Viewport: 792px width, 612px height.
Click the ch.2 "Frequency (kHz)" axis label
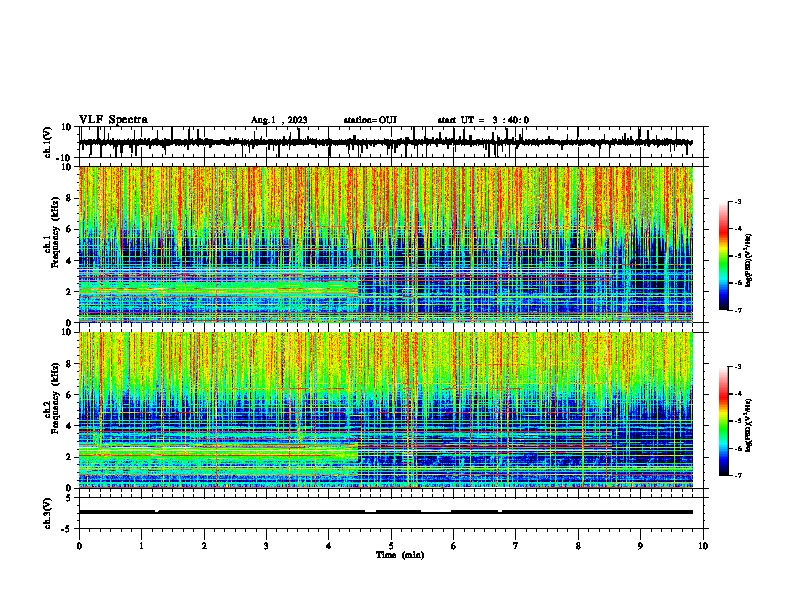55,398
